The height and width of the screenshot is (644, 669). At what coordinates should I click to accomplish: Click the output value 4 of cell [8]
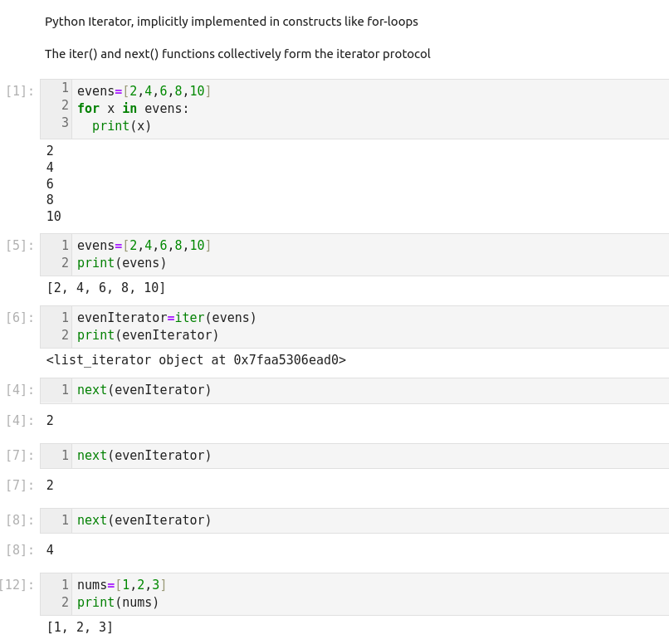pyautogui.click(x=50, y=549)
